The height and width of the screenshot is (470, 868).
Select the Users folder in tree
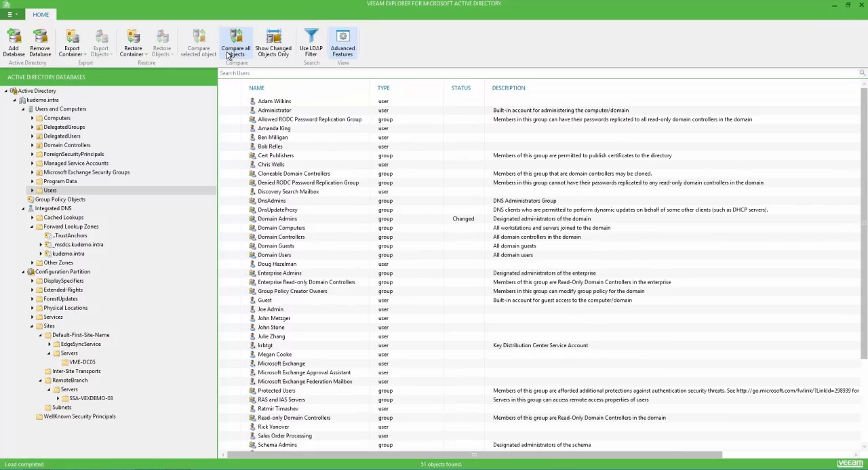[50, 191]
